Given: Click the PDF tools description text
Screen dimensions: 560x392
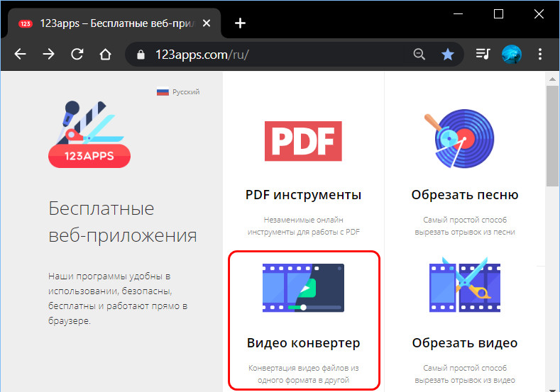Looking at the screenshot, I should pyautogui.click(x=303, y=226).
